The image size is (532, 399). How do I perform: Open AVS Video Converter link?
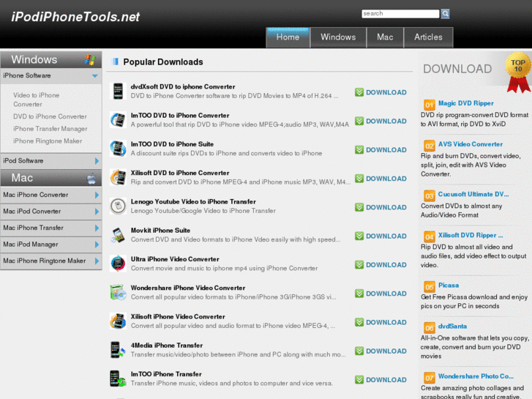point(471,144)
